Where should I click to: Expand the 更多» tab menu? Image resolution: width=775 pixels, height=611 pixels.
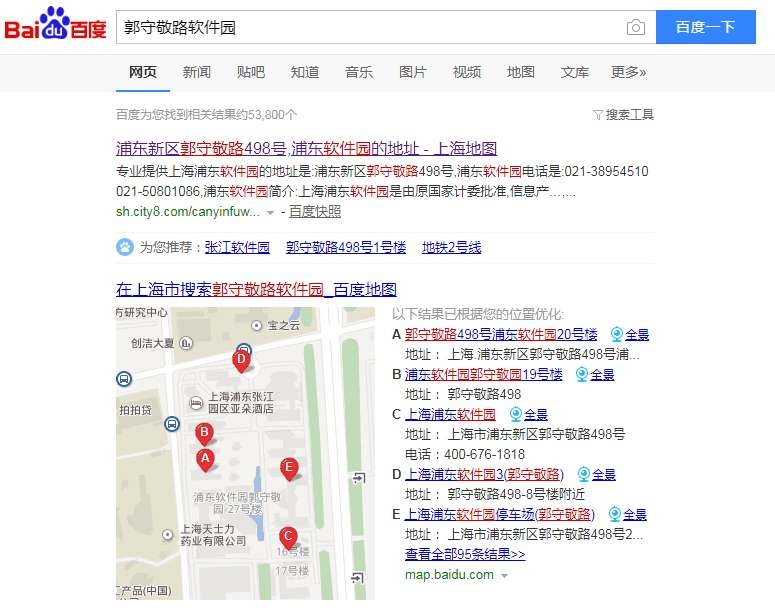click(628, 72)
